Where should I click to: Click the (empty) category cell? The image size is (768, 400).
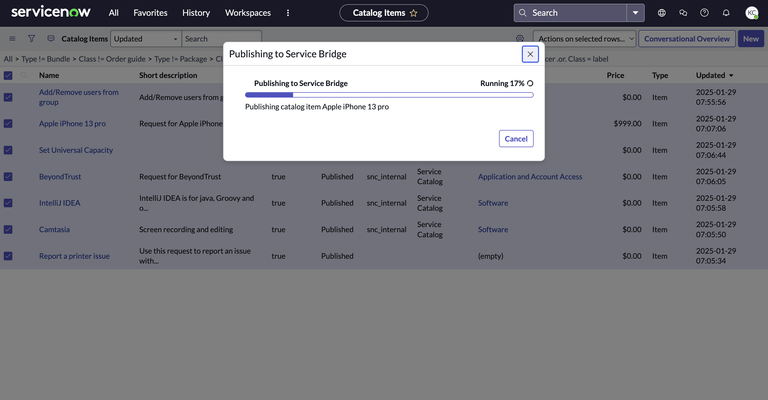[x=490, y=256]
